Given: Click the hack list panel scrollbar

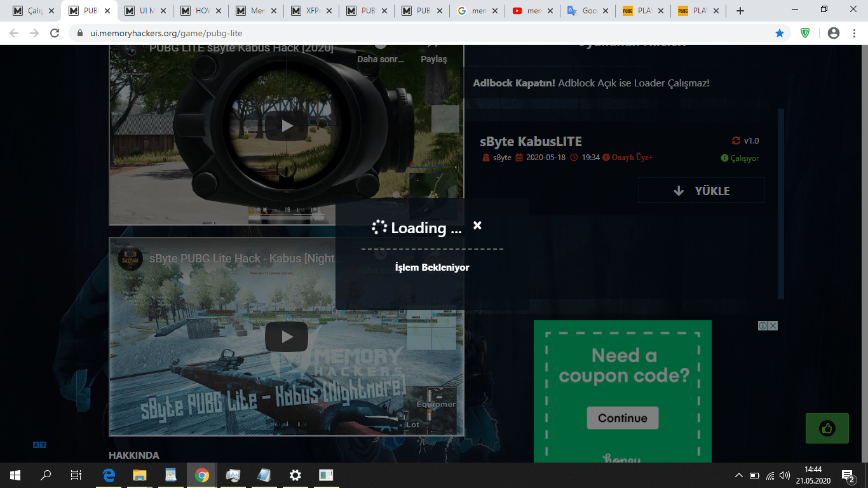Looking at the screenshot, I should point(781,203).
